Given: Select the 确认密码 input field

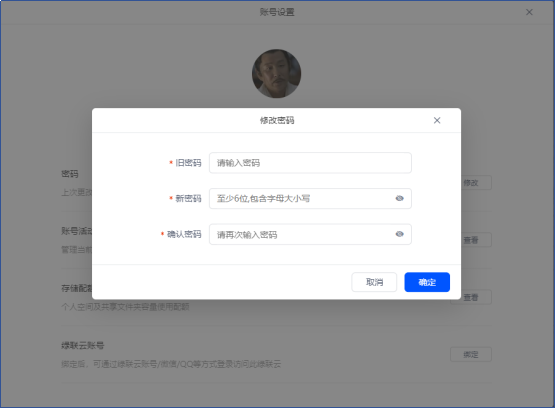Looking at the screenshot, I should coord(310,234).
